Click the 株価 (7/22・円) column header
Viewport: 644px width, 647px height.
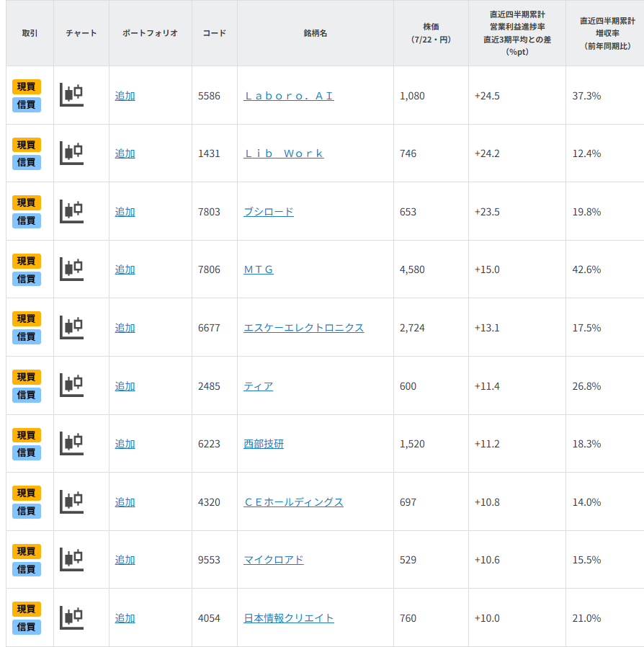(431, 33)
